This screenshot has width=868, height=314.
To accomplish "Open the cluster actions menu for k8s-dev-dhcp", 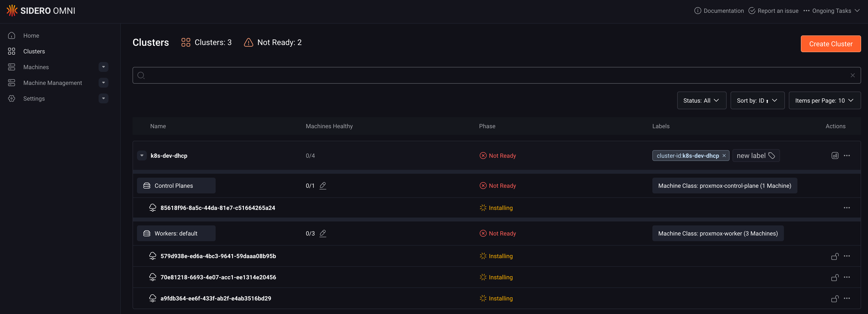I will tap(847, 156).
